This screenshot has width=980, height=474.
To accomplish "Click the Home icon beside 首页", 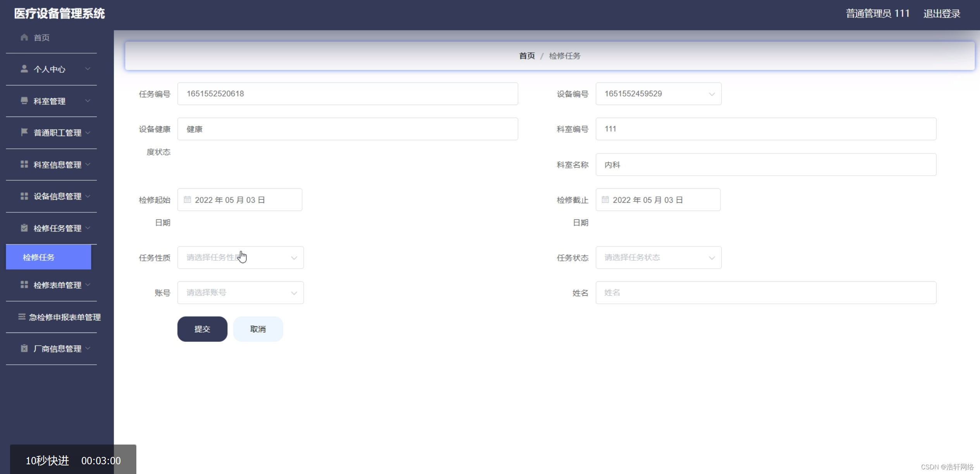I will point(24,37).
